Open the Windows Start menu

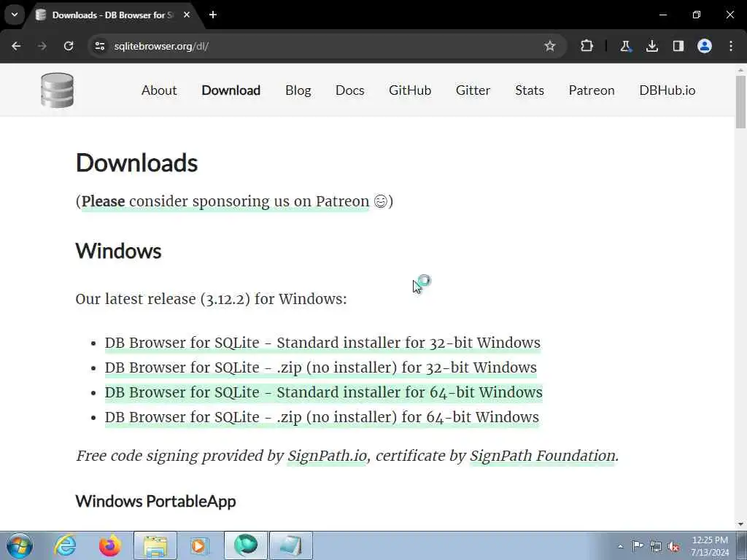[x=20, y=545]
